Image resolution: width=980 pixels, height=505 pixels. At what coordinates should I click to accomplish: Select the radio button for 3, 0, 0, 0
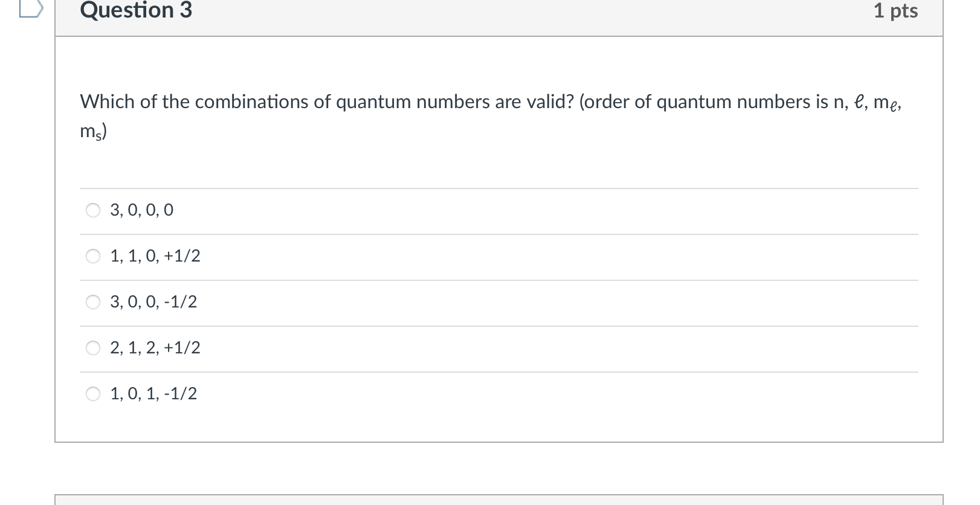[93, 210]
